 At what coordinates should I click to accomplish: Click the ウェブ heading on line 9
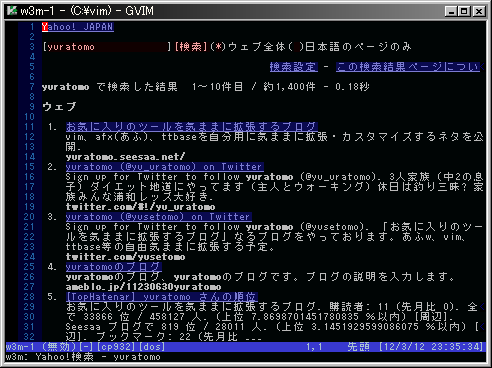(x=59, y=107)
